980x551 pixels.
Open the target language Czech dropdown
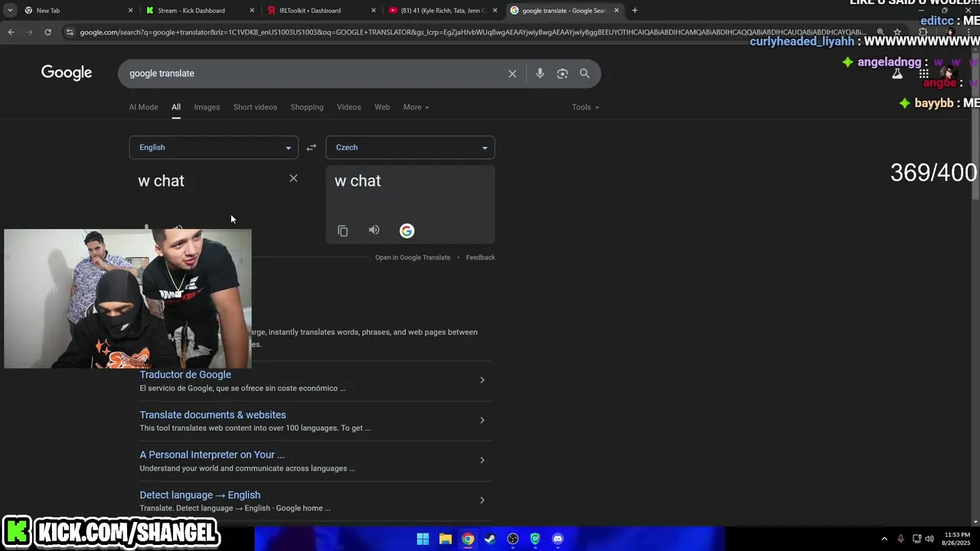[x=410, y=148]
